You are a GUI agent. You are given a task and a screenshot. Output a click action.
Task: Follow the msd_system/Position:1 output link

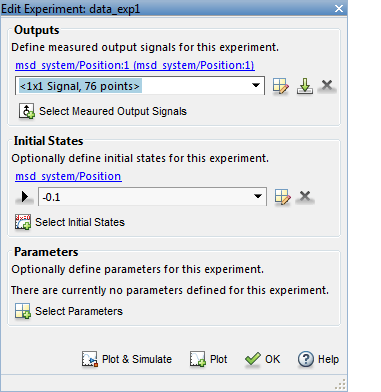coord(135,65)
